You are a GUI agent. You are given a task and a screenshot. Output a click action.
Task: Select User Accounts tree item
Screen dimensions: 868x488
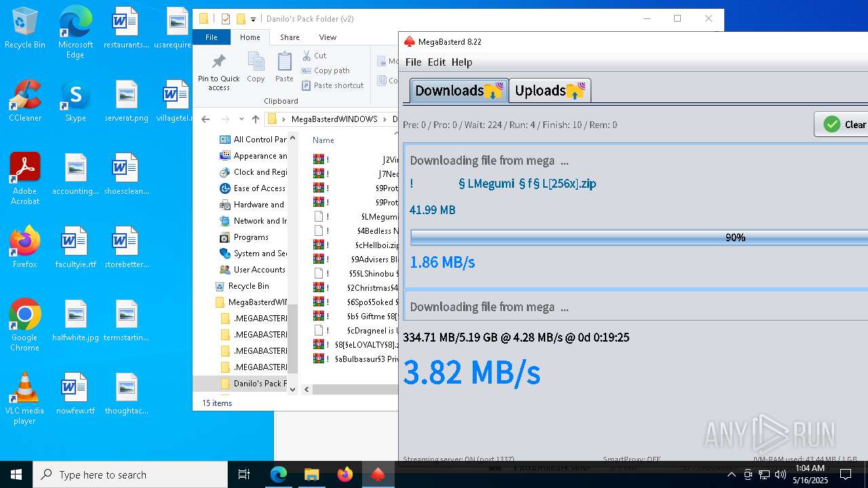point(252,270)
